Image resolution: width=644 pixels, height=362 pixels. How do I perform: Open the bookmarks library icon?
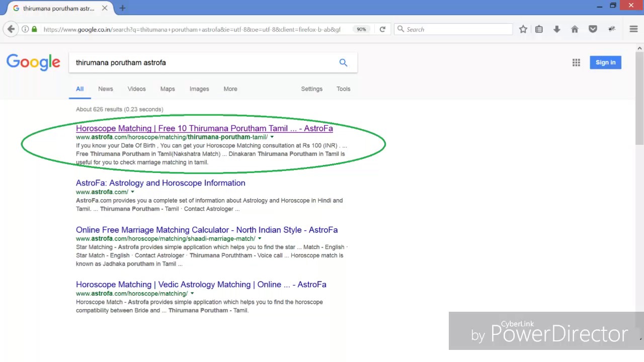tap(539, 29)
